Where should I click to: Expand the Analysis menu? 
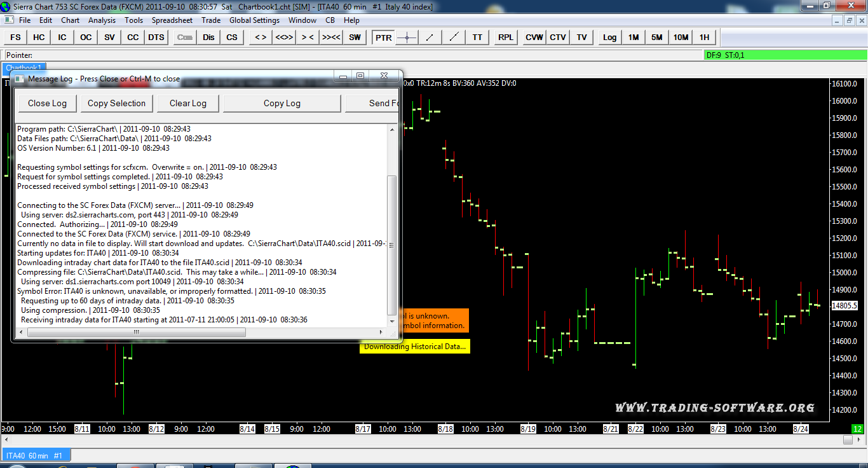[102, 20]
